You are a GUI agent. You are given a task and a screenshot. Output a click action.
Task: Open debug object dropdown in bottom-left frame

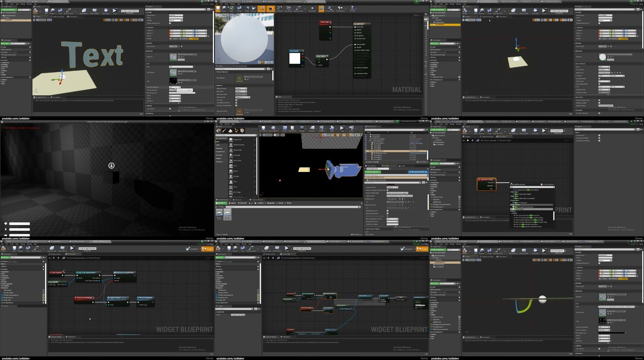[x=87, y=249]
